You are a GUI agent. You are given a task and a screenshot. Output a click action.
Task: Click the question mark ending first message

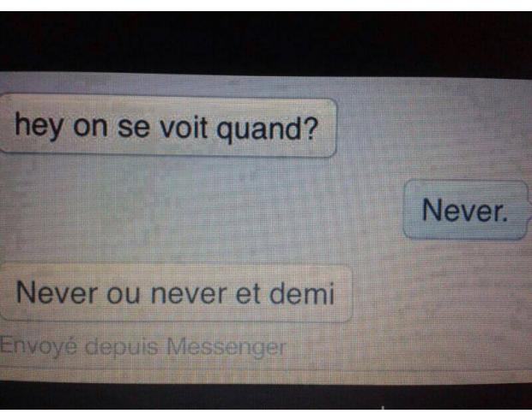[x=311, y=129]
